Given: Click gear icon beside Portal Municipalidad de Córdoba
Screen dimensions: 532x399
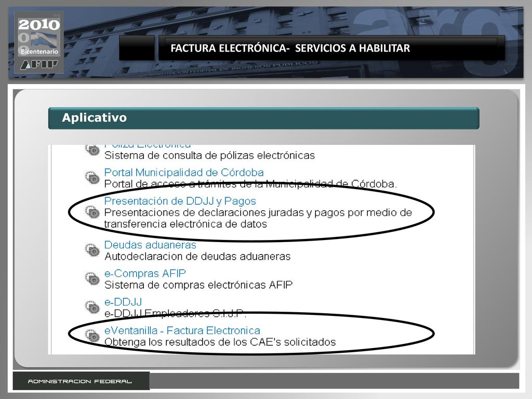Looking at the screenshot, I should click(x=92, y=178).
